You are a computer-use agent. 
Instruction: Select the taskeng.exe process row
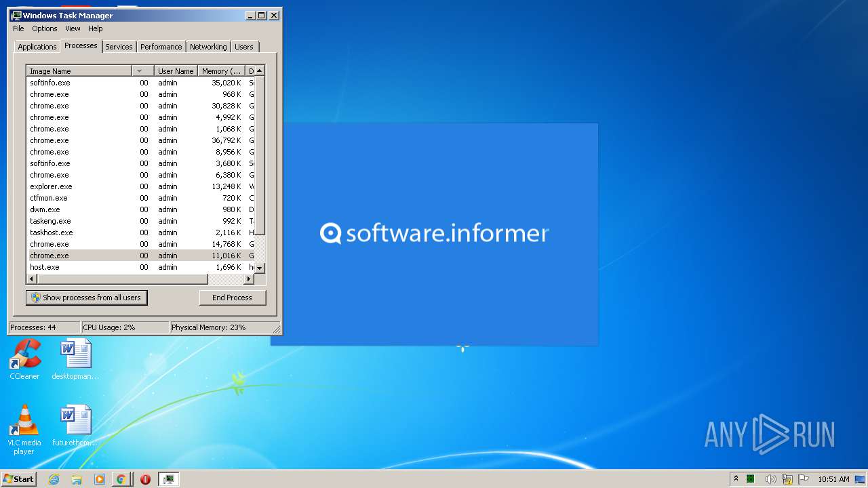pos(140,221)
